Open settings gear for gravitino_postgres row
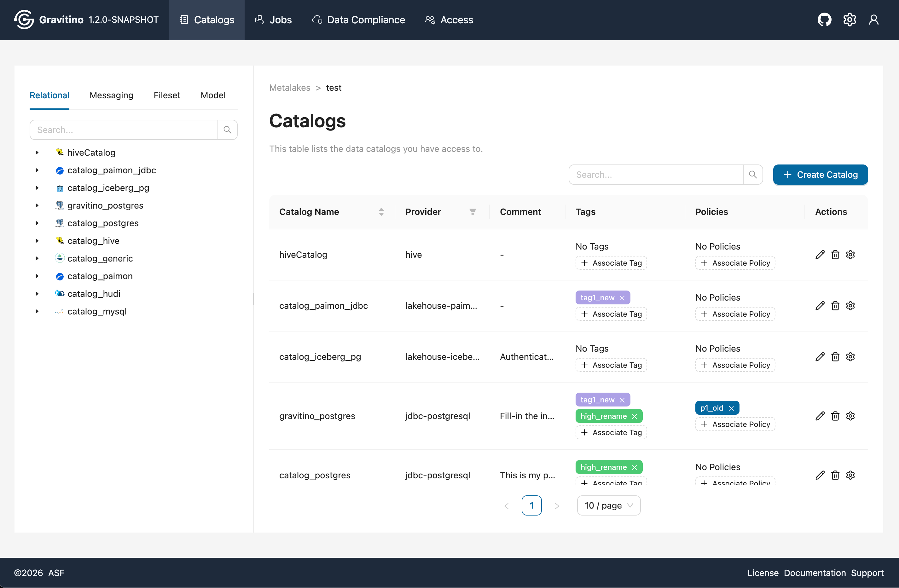The width and height of the screenshot is (899, 588). (x=850, y=416)
